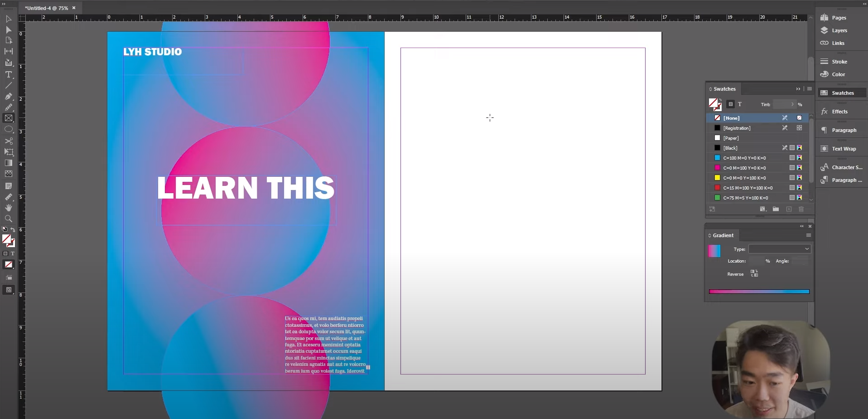The height and width of the screenshot is (419, 868).
Task: Select the Page tool
Action: pyautogui.click(x=9, y=41)
